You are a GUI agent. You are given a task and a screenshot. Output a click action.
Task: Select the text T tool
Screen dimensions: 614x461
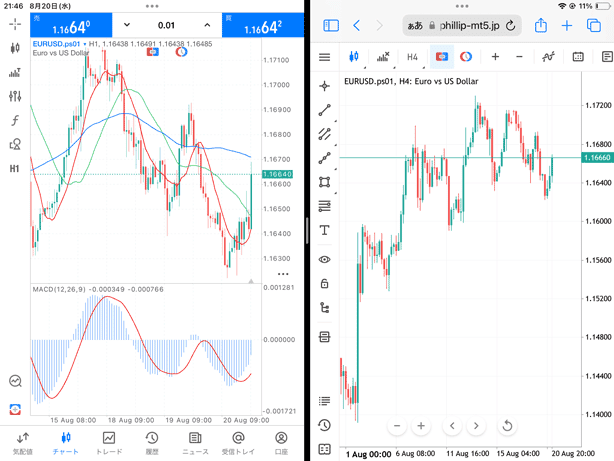(325, 230)
